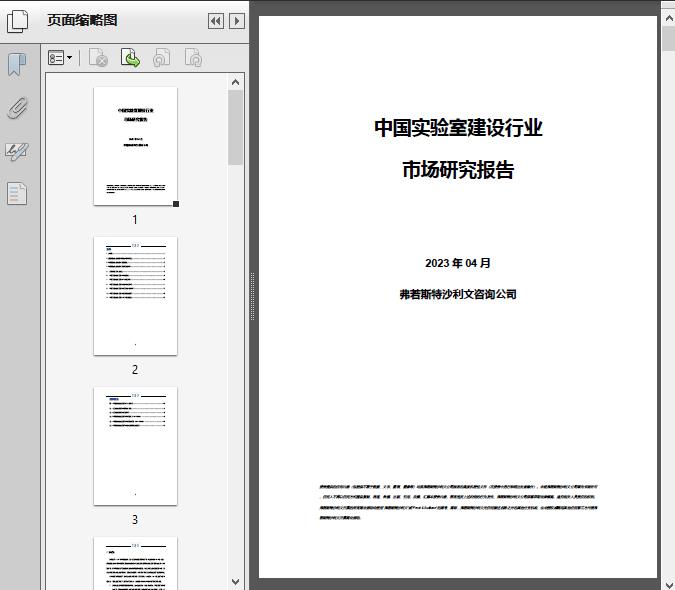
Task: Select page 3 thumbnail
Action: point(135,446)
